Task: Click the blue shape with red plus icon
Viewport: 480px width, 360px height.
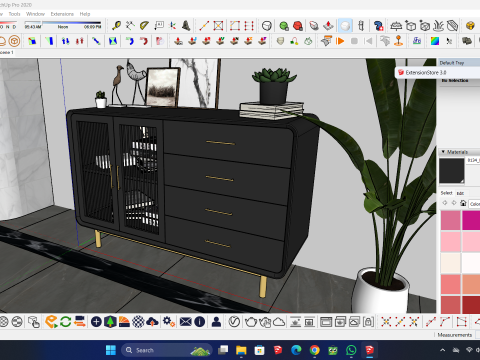Action: coord(378,26)
